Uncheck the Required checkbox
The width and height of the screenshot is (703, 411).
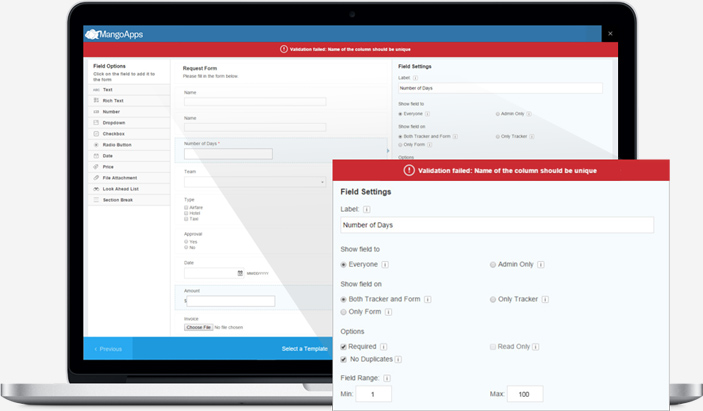343,347
